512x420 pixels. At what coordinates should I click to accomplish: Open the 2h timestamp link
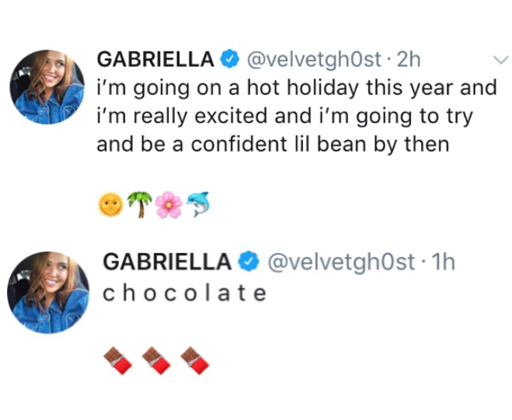tap(408, 60)
